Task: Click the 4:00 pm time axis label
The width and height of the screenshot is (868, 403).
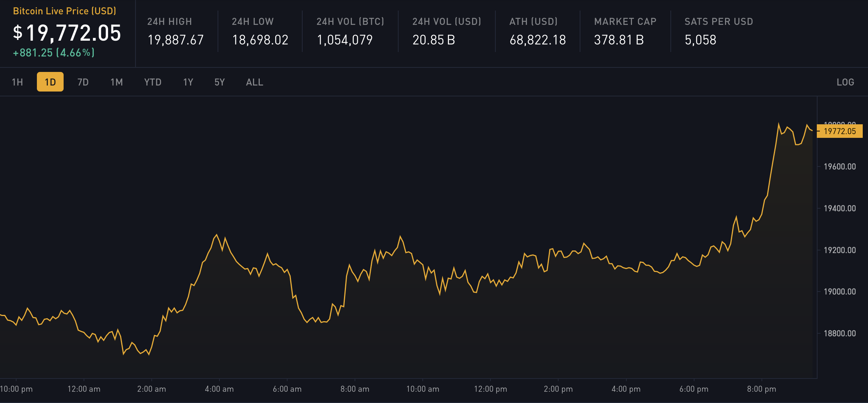Action: (626, 389)
